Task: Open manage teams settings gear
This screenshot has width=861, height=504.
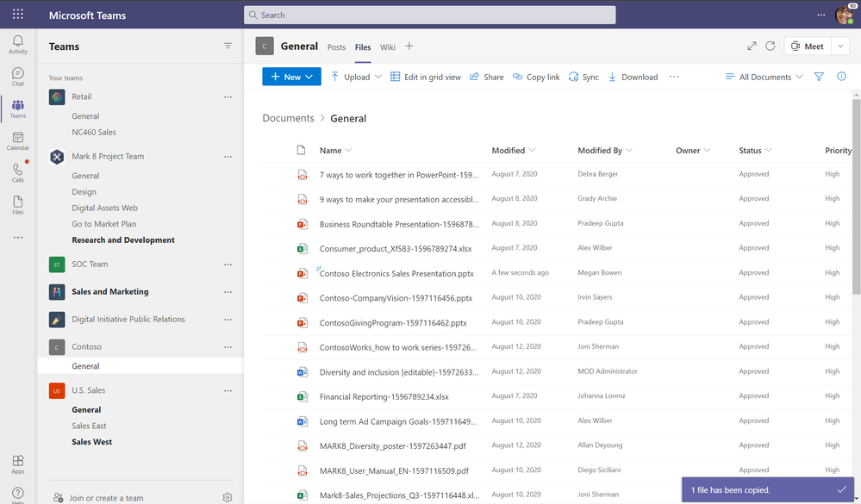Action: point(228,497)
